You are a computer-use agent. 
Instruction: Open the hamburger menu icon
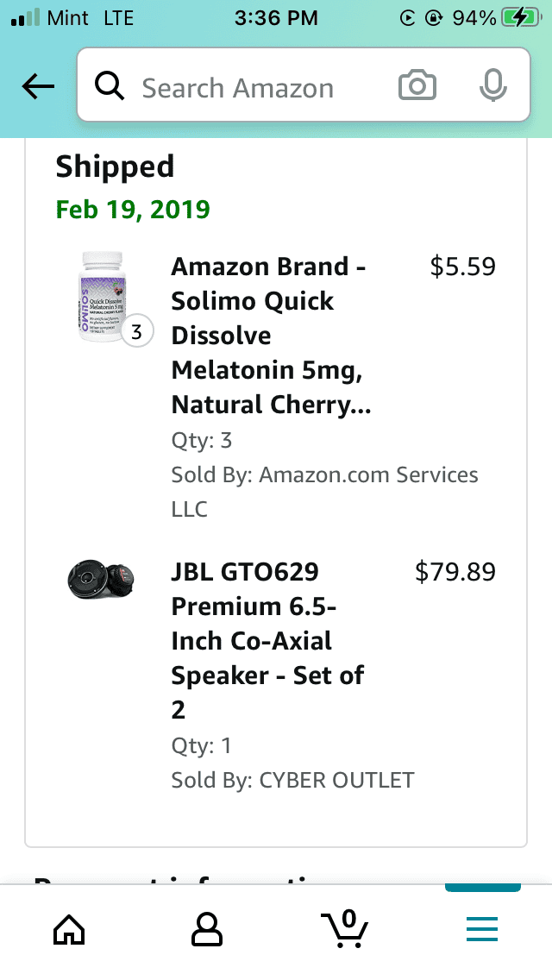click(x=482, y=929)
